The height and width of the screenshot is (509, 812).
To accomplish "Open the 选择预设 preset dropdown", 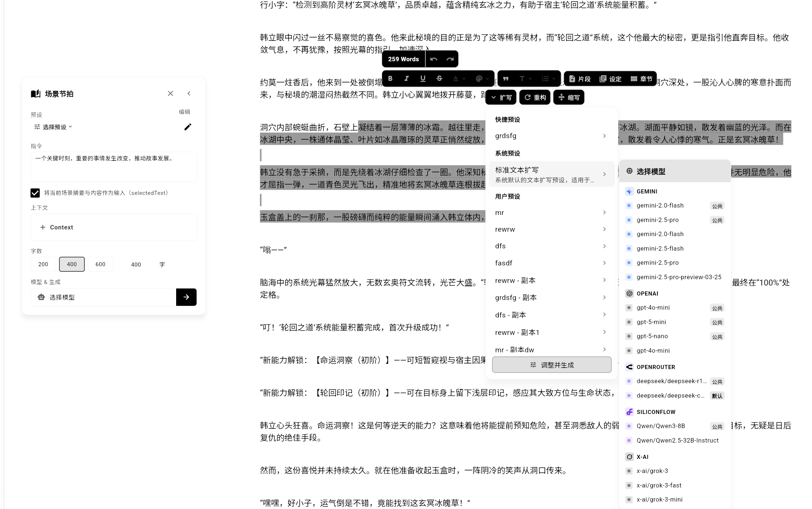I will (x=53, y=127).
